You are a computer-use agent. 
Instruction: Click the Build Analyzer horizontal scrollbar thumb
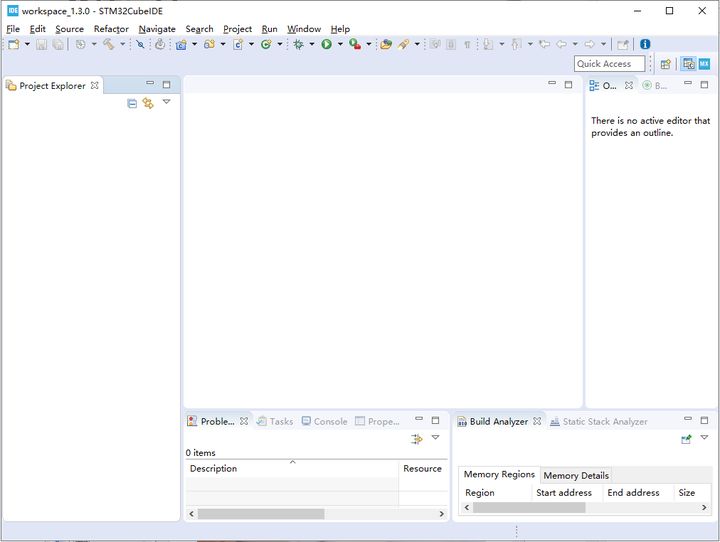529,508
